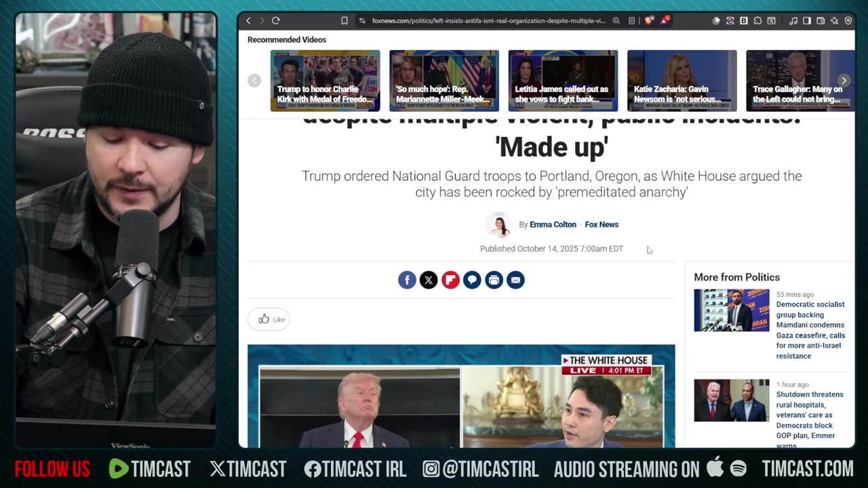Click the 'Made up' headline text
The image size is (868, 488).
(x=551, y=147)
